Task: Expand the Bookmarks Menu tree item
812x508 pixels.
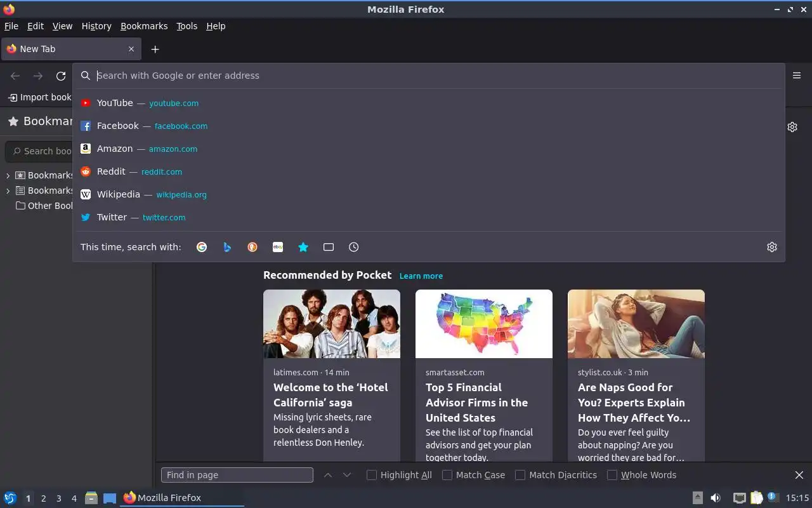Action: 8,190
